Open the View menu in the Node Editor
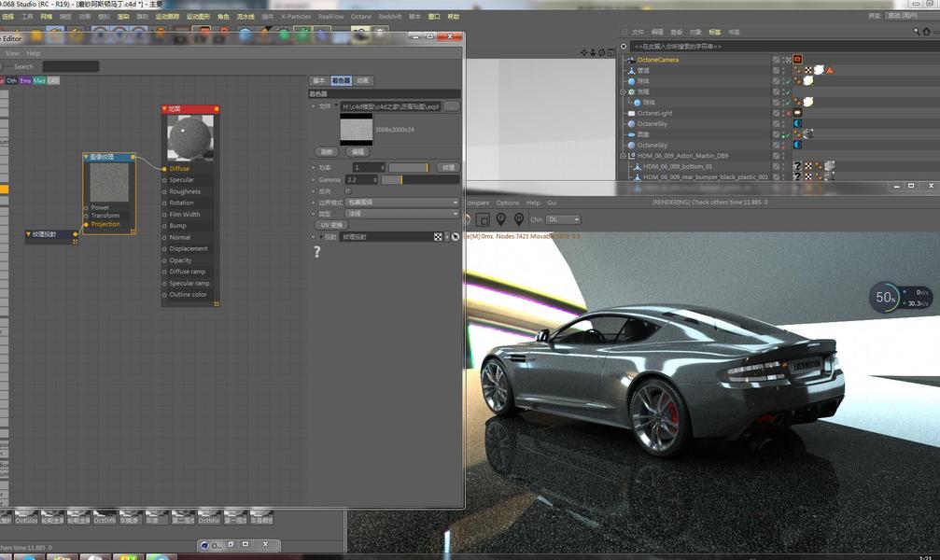 [x=12, y=53]
